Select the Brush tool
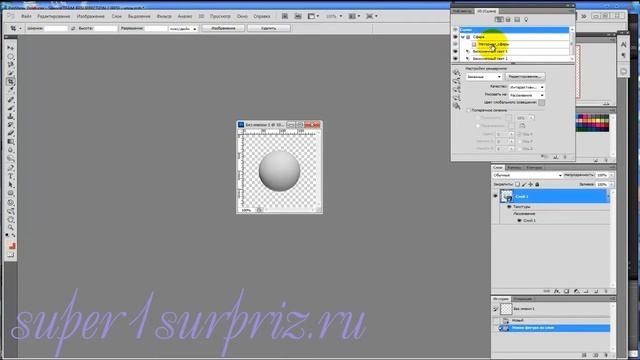 (x=11, y=108)
